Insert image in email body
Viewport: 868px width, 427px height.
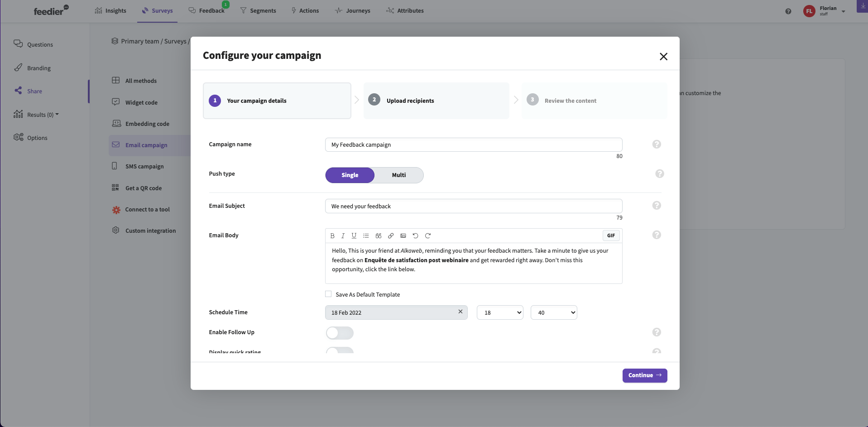pyautogui.click(x=403, y=235)
